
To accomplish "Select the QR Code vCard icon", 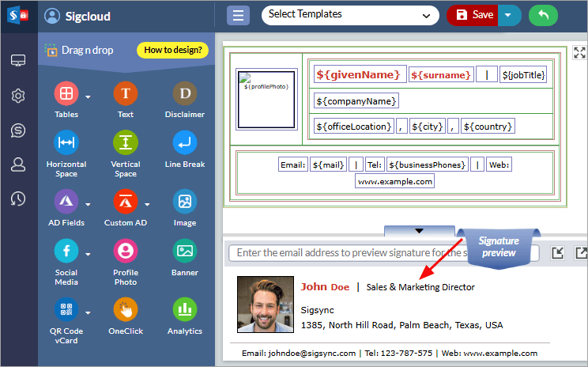I will tap(66, 309).
